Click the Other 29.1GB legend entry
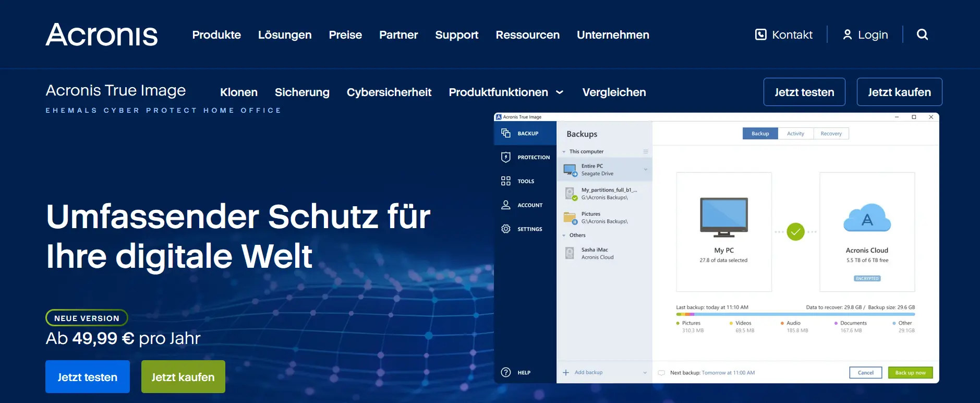Screen dimensions: 980x403 click(903, 327)
